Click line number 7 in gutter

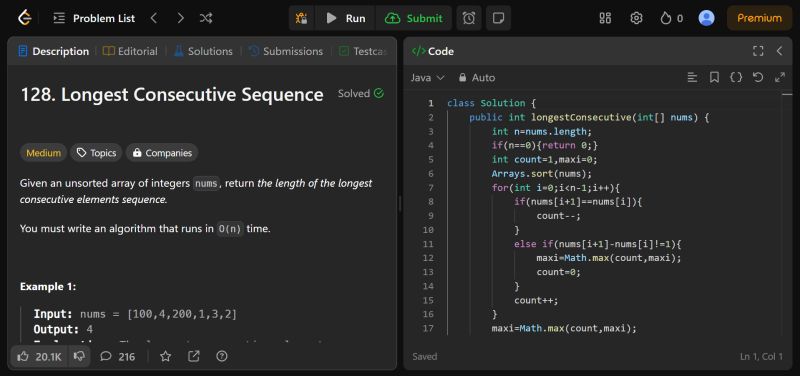pos(431,188)
